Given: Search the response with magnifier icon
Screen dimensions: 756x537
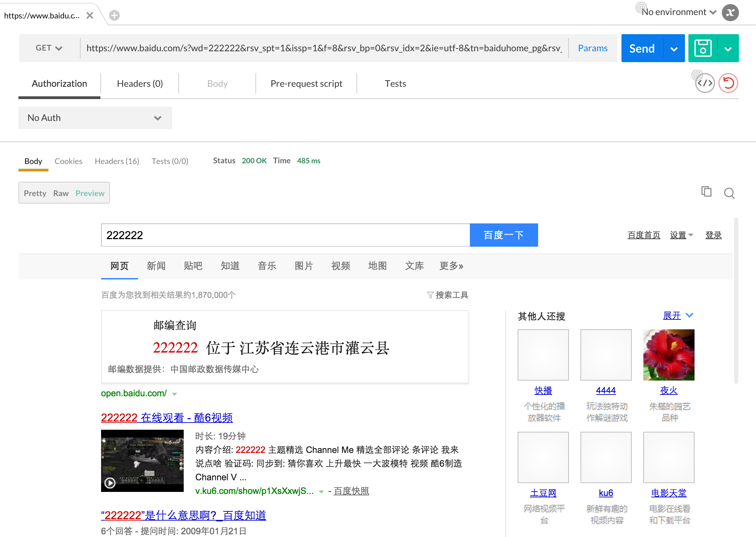Looking at the screenshot, I should [729, 193].
